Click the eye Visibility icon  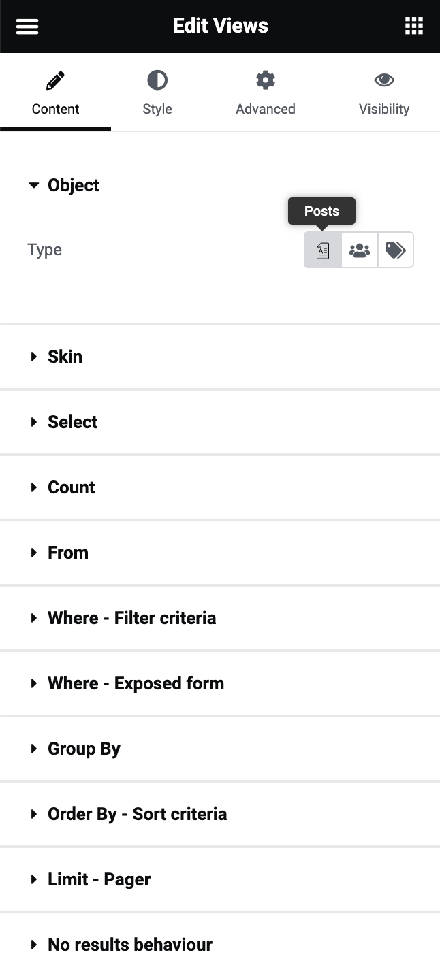[x=384, y=81]
